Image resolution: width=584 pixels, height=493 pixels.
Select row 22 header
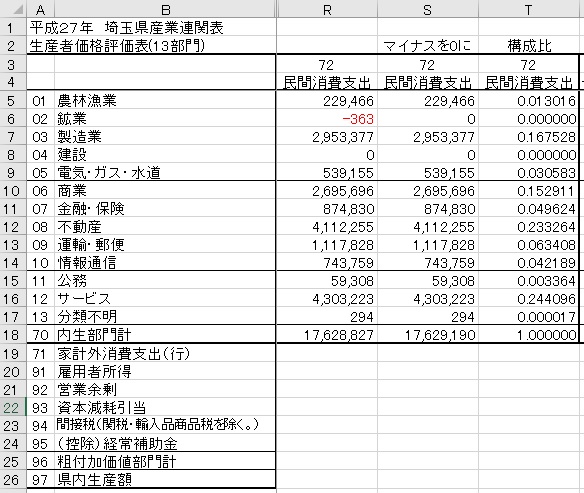coord(13,407)
